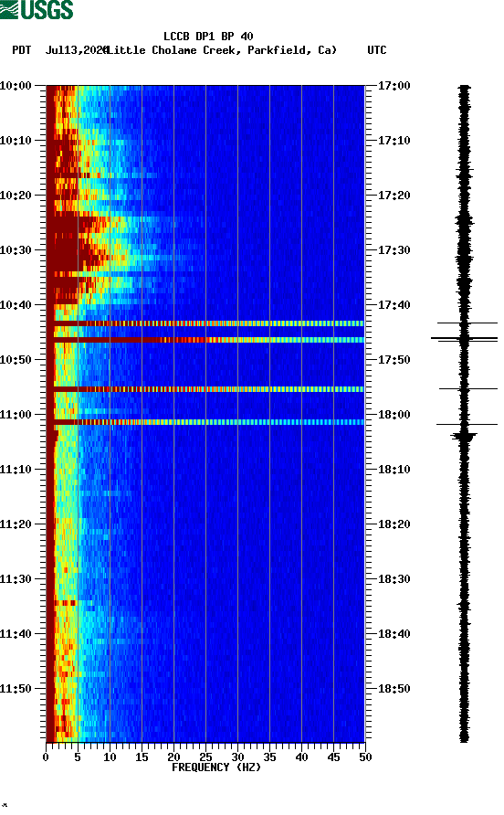Click the 18:20 UTC time label
The image size is (504, 815).
click(x=394, y=524)
